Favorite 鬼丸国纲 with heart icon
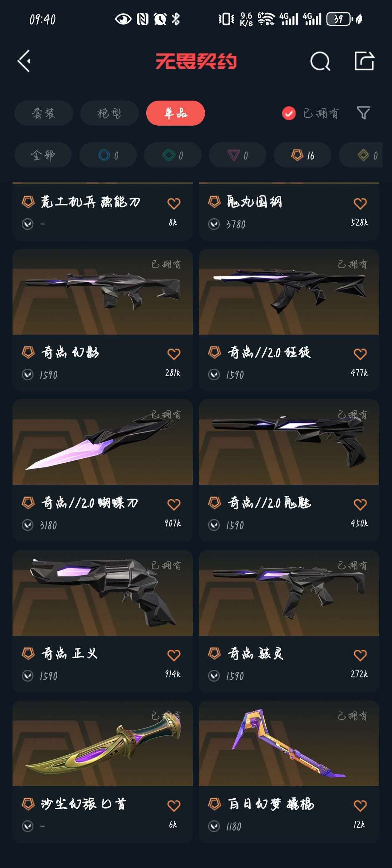Viewport: 392px width, 868px height. coord(360,203)
